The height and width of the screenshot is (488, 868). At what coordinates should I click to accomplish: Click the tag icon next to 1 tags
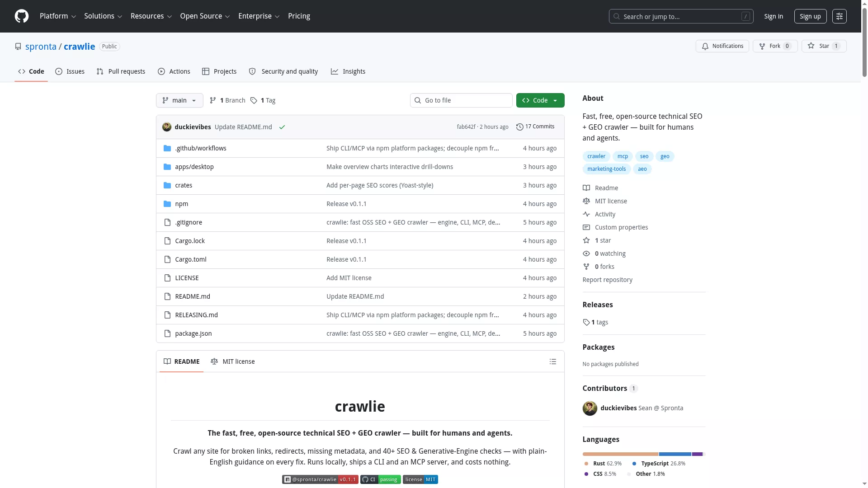pos(586,322)
